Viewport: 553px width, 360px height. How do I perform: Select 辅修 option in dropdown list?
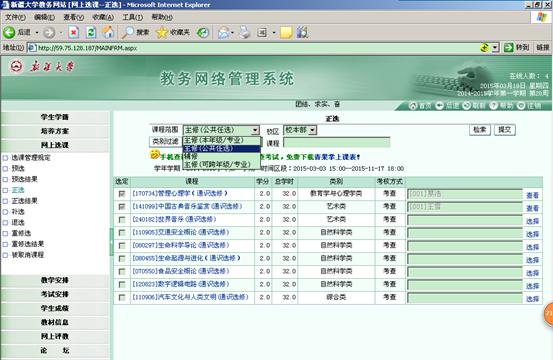[221, 156]
